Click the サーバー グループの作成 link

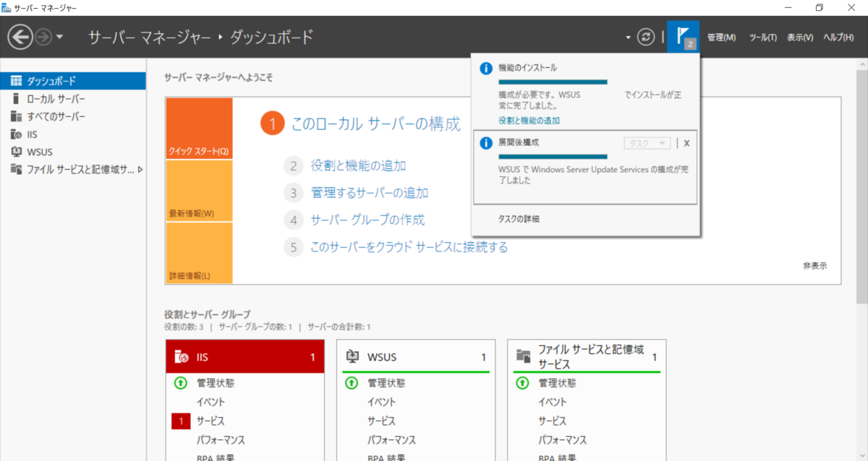pos(367,220)
